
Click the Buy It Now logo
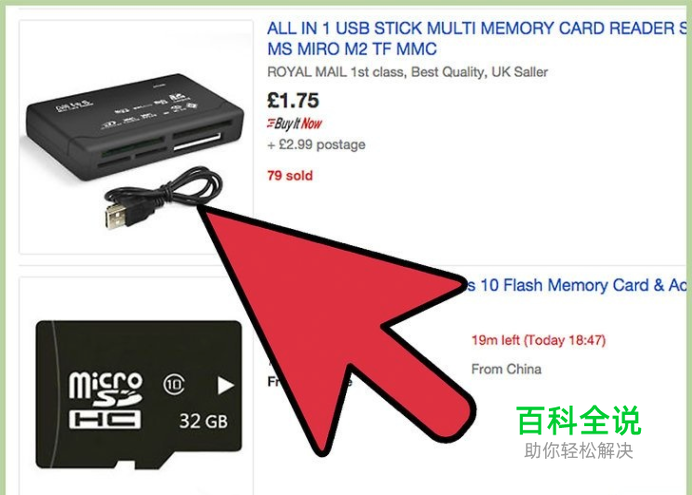(294, 124)
